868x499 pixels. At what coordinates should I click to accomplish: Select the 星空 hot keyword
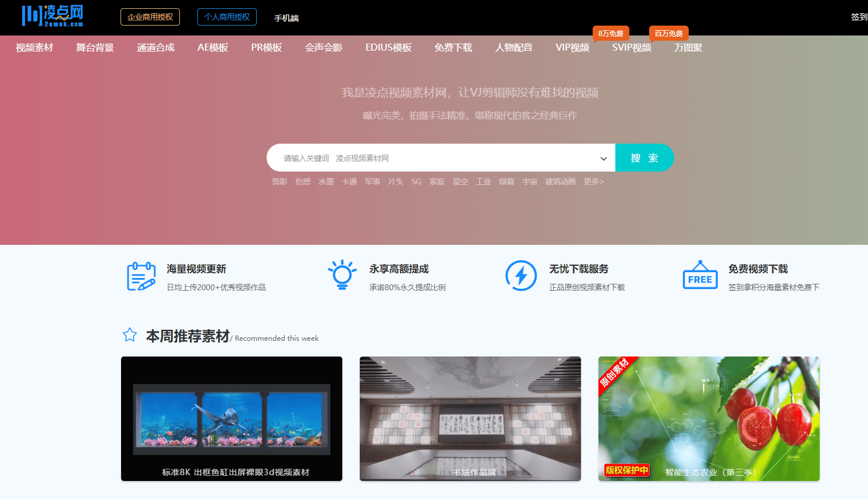coord(460,181)
